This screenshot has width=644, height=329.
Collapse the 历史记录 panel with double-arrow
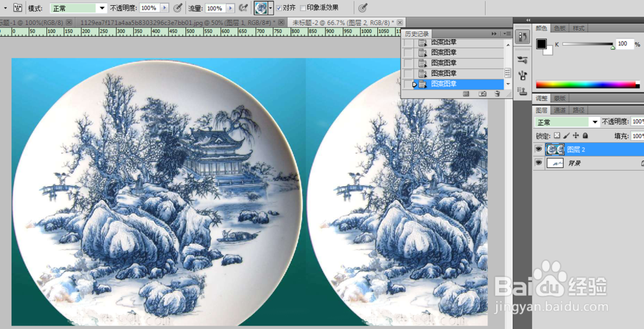tap(494, 33)
